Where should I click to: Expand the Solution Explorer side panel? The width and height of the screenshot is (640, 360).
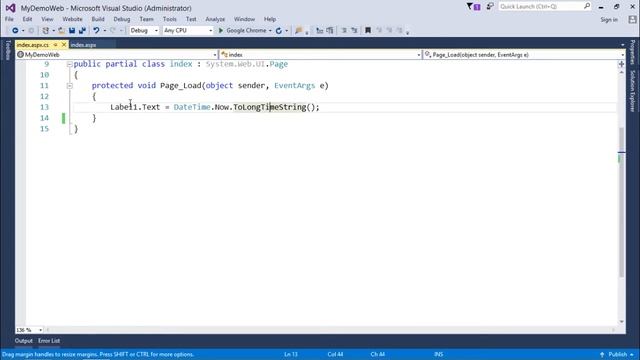point(633,91)
